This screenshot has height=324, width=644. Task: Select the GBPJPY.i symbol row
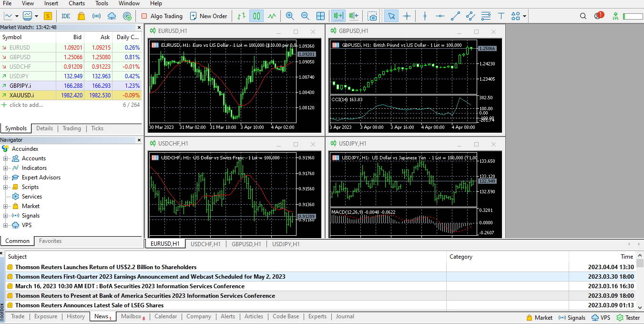(71, 86)
